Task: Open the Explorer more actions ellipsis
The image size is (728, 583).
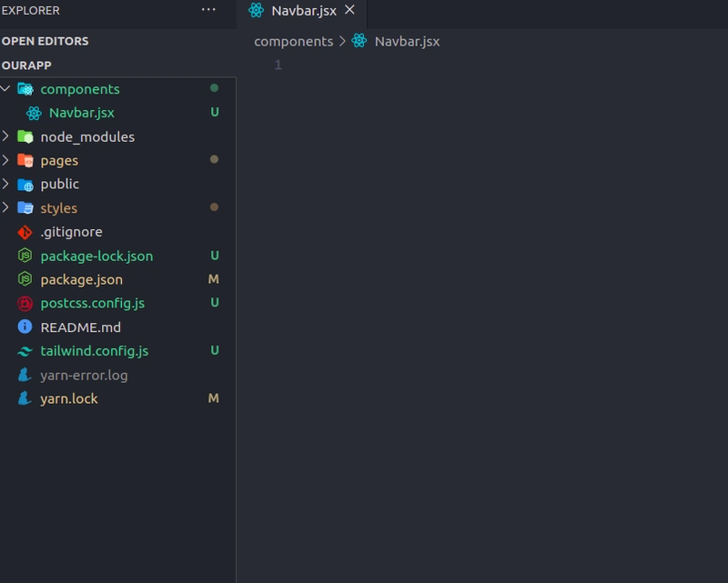Action: [208, 10]
